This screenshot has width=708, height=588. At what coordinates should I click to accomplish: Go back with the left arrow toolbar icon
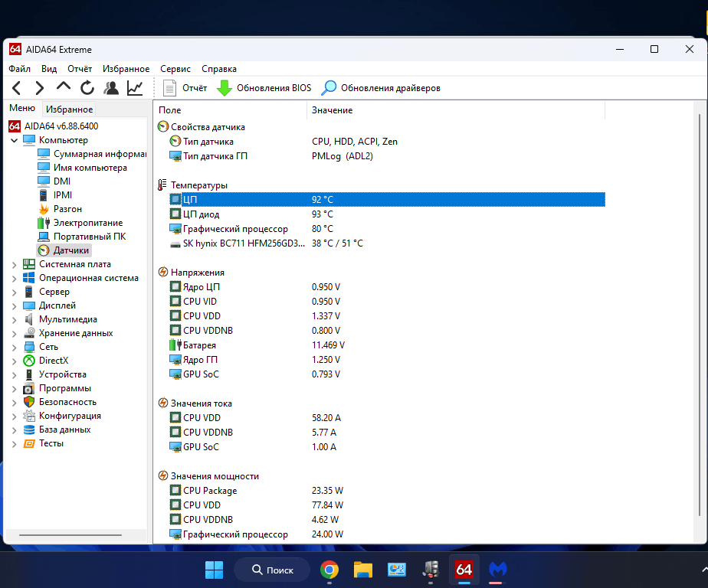(17, 87)
